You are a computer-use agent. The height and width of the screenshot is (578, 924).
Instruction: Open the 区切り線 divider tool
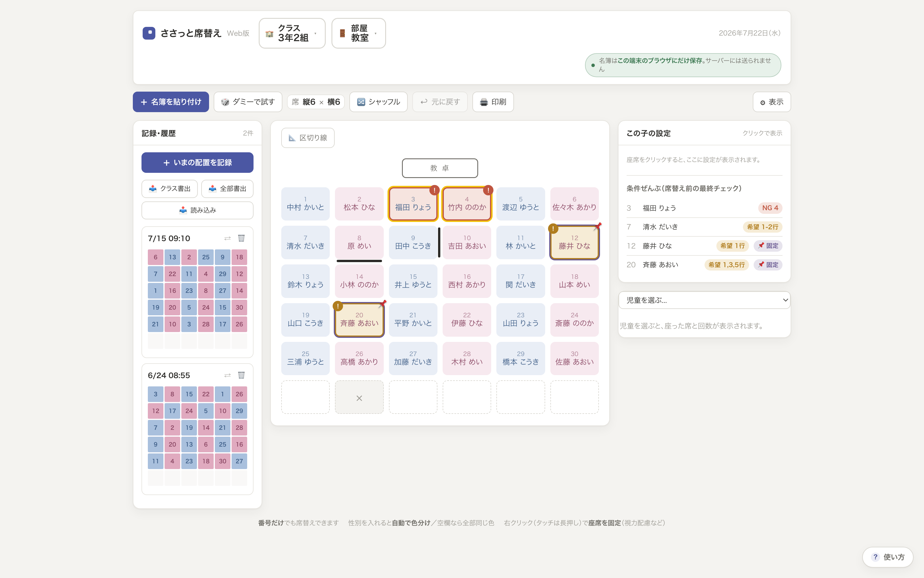308,138
